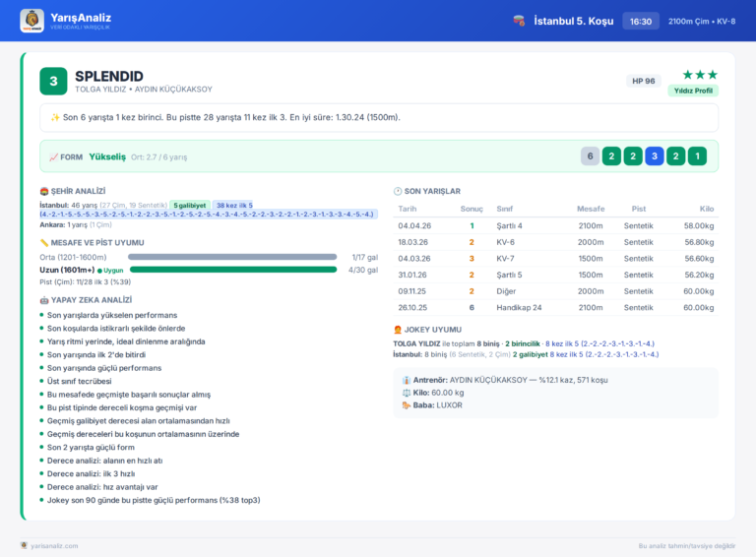Click the Pist column header
756x557 pixels.
point(639,209)
